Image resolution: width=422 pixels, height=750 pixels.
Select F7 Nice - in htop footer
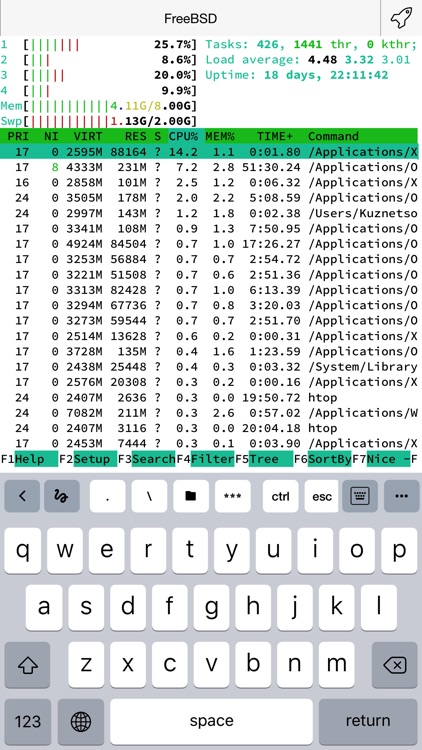pos(382,459)
